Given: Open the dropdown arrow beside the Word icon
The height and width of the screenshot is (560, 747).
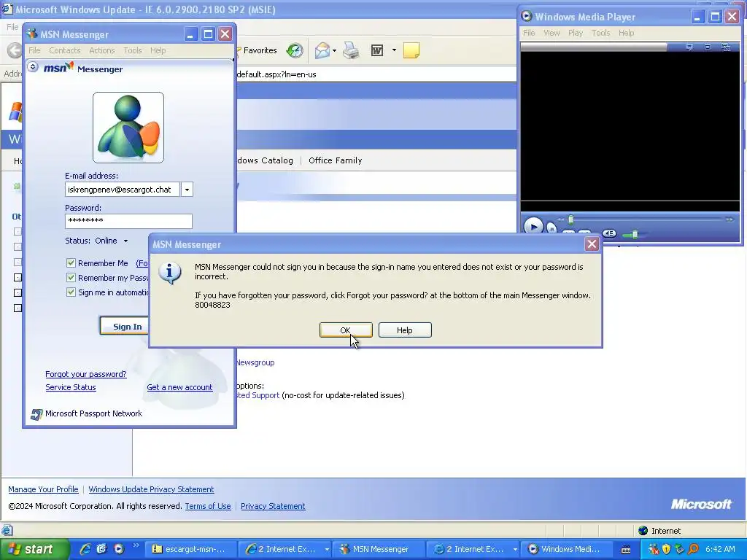Looking at the screenshot, I should click(x=394, y=50).
